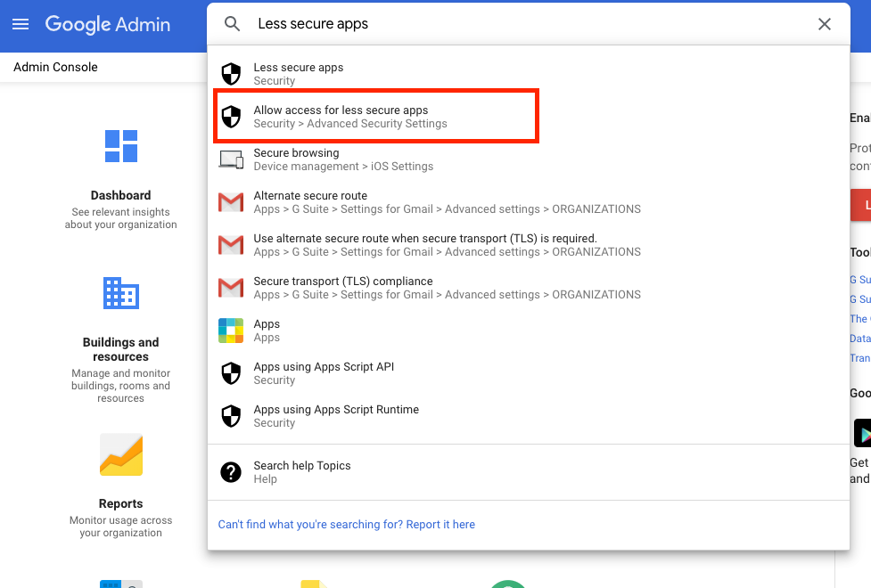Click 'Can't find what you're searching for' link
871x588 pixels.
coord(347,525)
